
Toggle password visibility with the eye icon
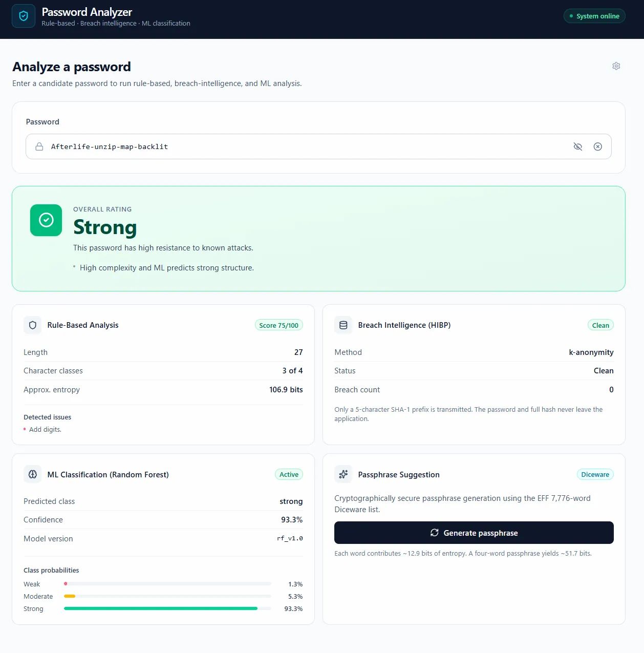(578, 146)
